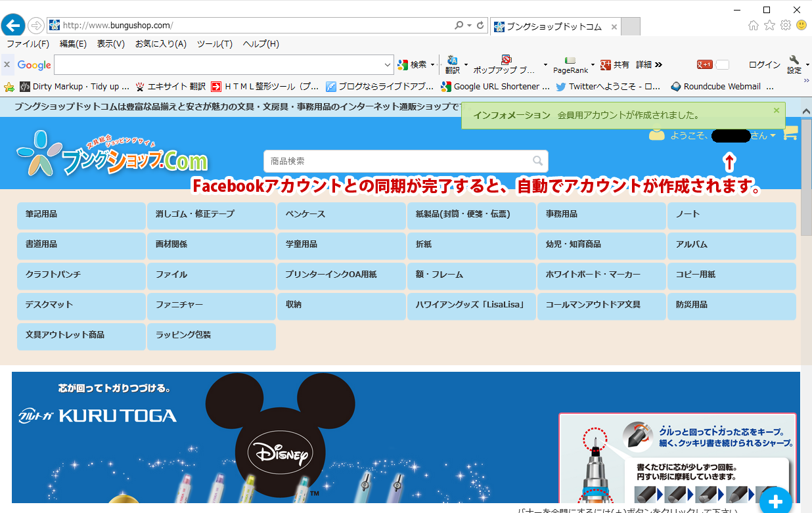This screenshot has height=513, width=812.
Task: Click the yellow user icon beside ようこそ
Action: (657, 135)
